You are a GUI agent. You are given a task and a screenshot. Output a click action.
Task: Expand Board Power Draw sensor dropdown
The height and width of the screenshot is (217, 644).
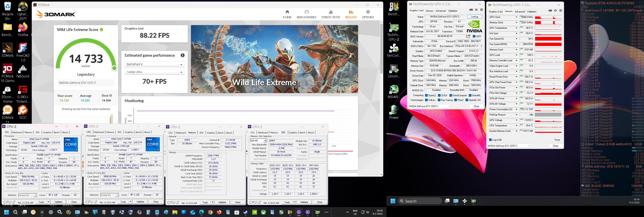516,77
